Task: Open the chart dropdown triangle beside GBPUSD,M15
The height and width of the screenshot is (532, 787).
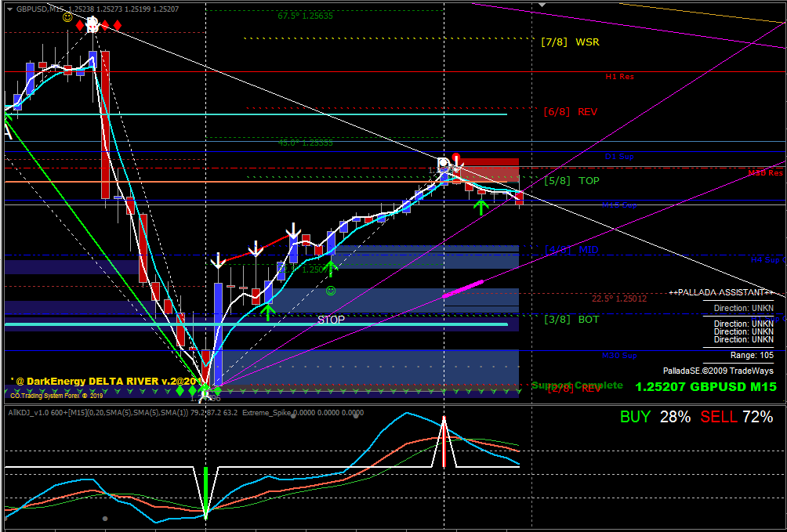Action: 9,9
